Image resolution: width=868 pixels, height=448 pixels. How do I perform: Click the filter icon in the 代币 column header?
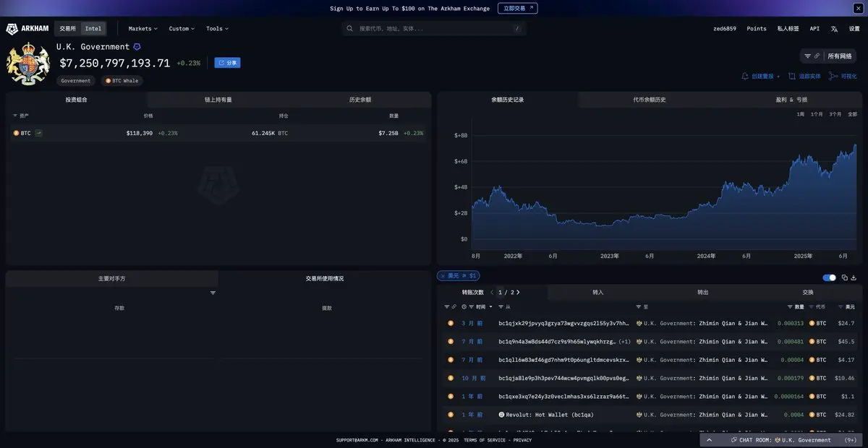tap(812, 307)
